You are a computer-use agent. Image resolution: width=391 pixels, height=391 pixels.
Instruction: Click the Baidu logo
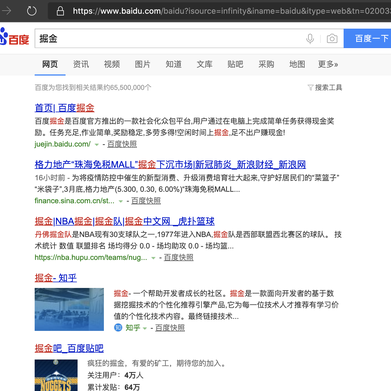[14, 37]
